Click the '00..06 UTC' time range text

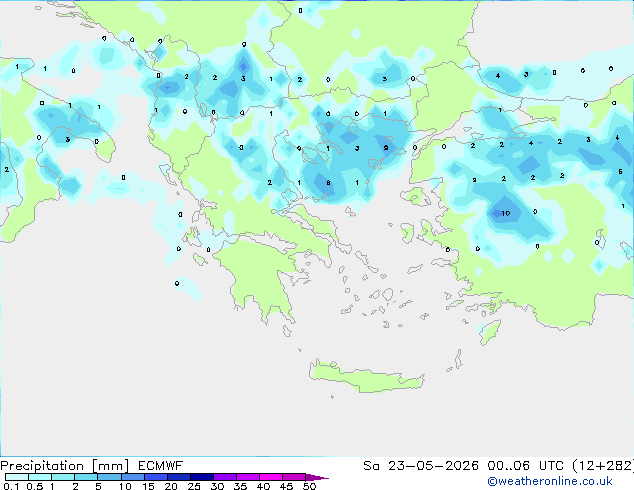(x=525, y=466)
